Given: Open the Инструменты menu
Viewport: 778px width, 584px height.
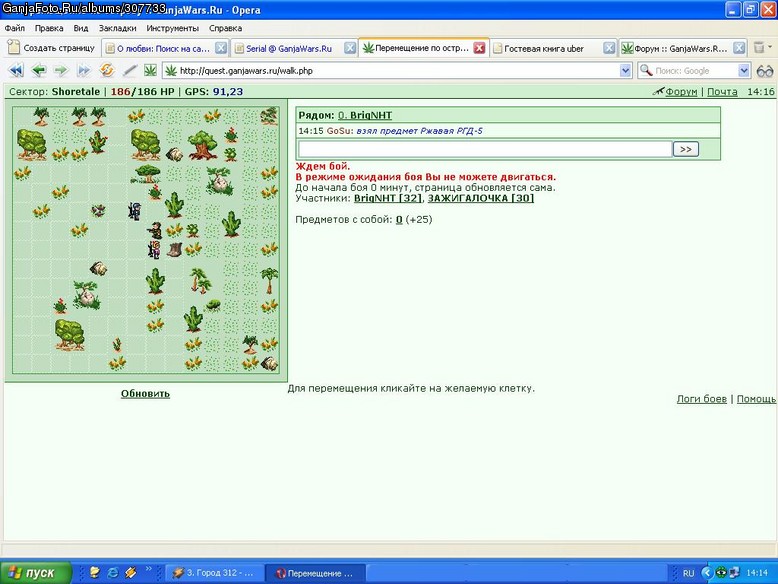Looking at the screenshot, I should coord(173,28).
